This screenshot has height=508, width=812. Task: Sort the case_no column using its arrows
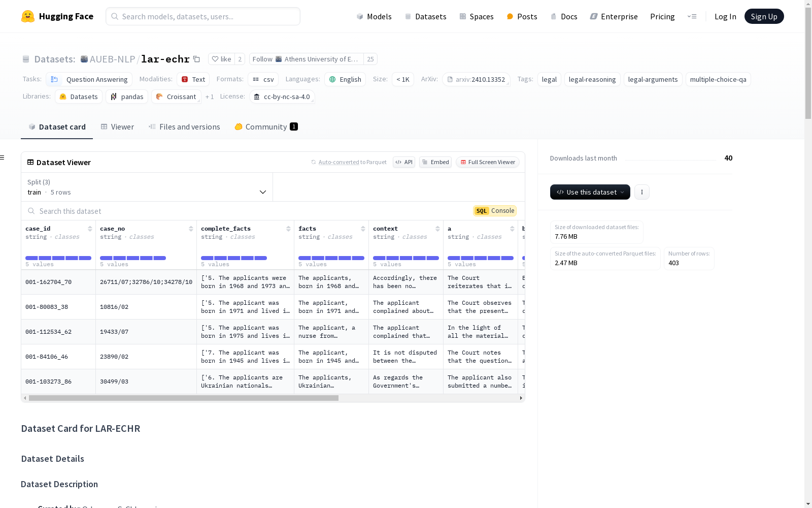point(191,229)
